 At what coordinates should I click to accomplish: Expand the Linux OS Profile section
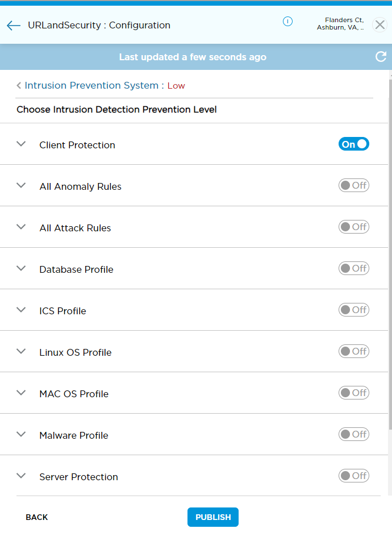[x=21, y=351]
